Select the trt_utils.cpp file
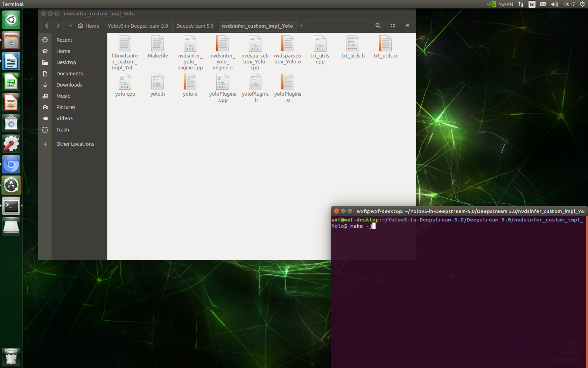Viewport: 588px width, 368px height. pyautogui.click(x=320, y=46)
